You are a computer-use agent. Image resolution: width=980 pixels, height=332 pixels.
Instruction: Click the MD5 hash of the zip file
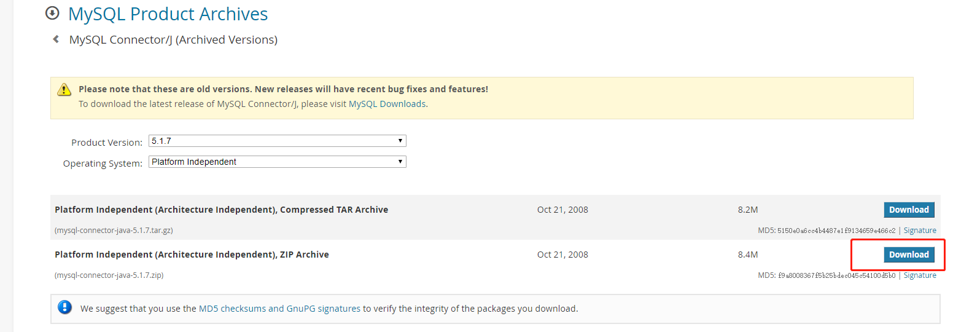click(x=837, y=275)
